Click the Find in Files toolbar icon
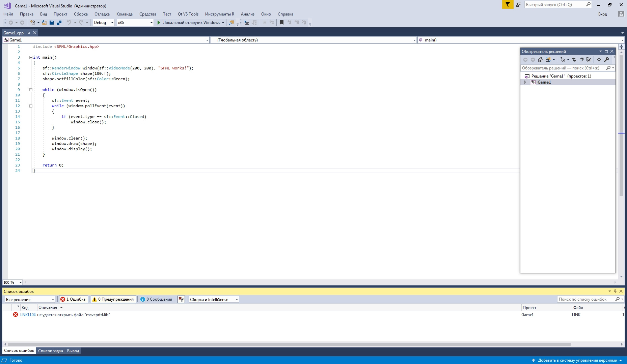 point(231,23)
